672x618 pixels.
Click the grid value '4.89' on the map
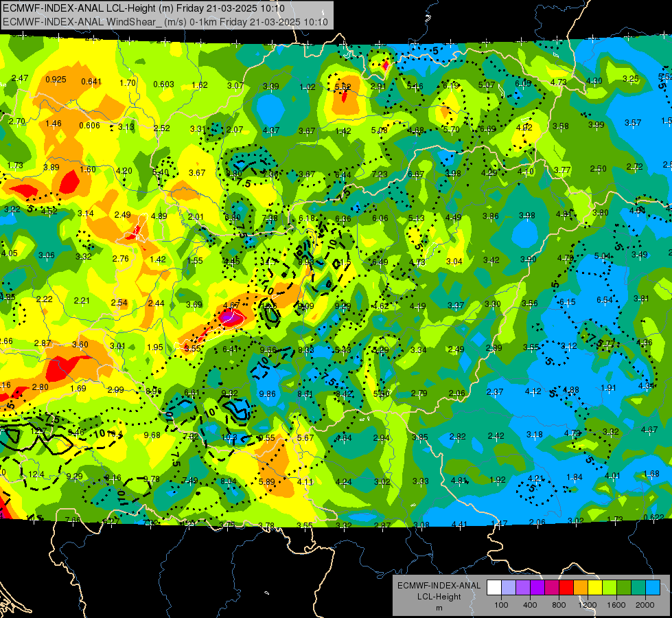click(159, 216)
